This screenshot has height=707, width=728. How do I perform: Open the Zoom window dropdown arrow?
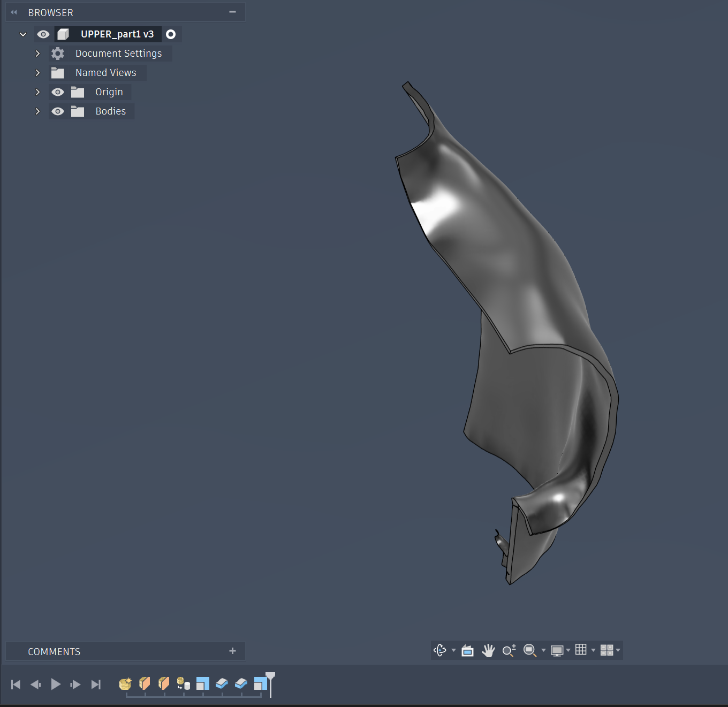543,651
